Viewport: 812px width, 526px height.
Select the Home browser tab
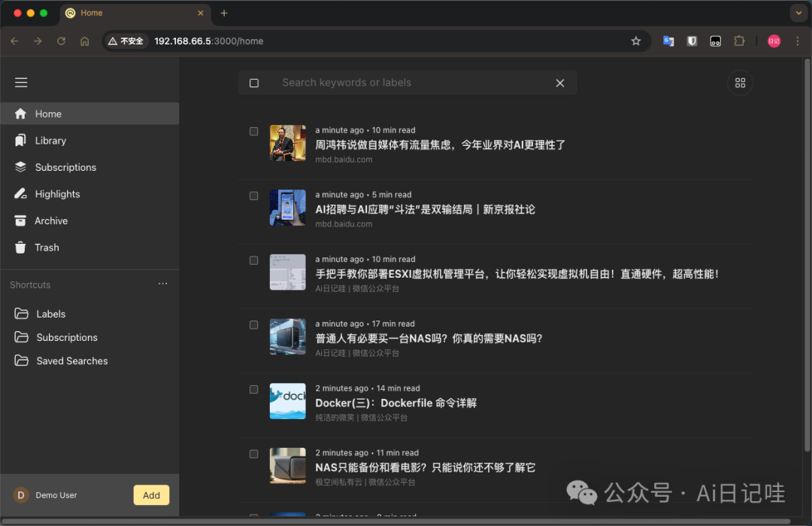(x=135, y=13)
